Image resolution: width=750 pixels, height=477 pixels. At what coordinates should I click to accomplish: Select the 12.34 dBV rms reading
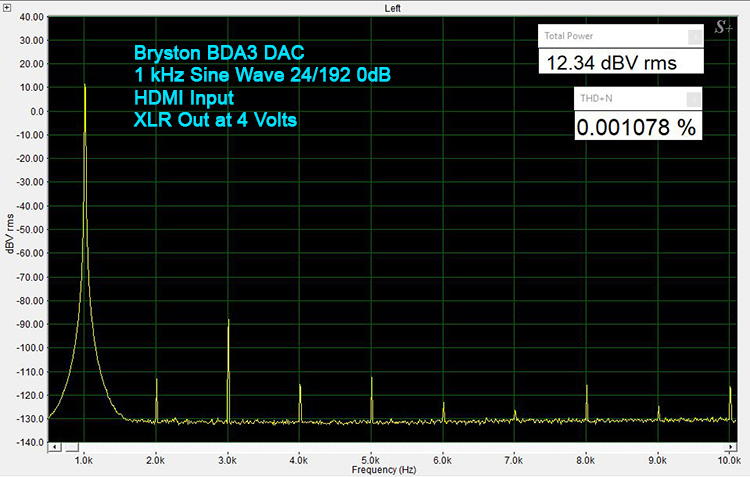point(611,64)
